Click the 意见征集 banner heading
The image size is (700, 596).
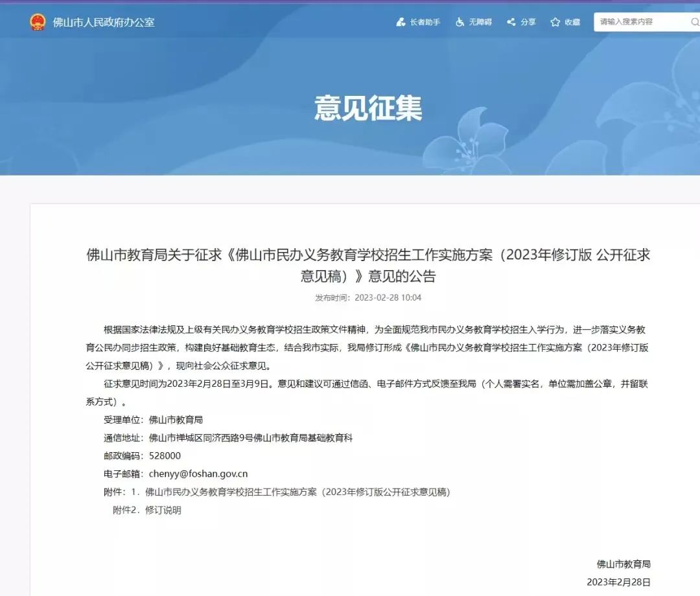368,108
